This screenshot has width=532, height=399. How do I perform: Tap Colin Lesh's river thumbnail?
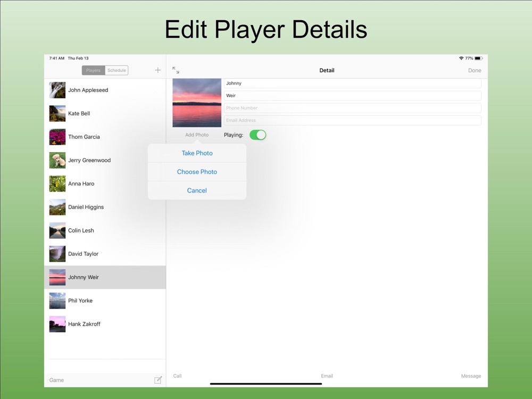57,230
